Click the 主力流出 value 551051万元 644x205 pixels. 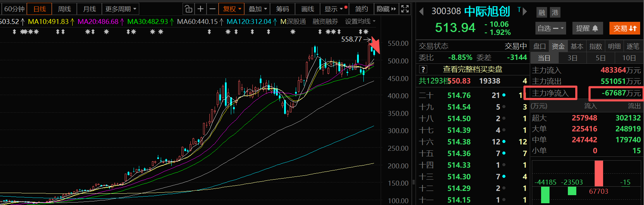pyautogui.click(x=620, y=81)
